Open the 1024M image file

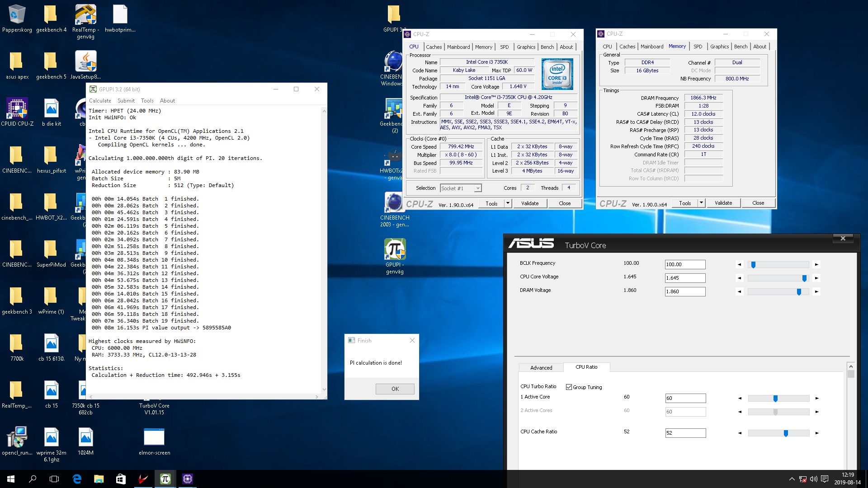pyautogui.click(x=85, y=442)
